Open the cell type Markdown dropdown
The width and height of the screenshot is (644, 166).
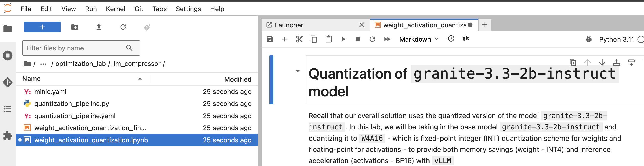(x=419, y=39)
